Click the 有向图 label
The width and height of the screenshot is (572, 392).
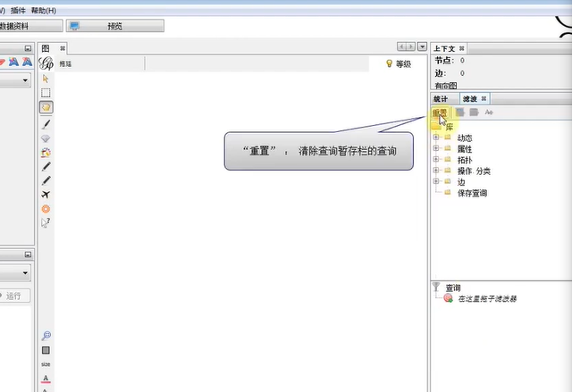(446, 85)
